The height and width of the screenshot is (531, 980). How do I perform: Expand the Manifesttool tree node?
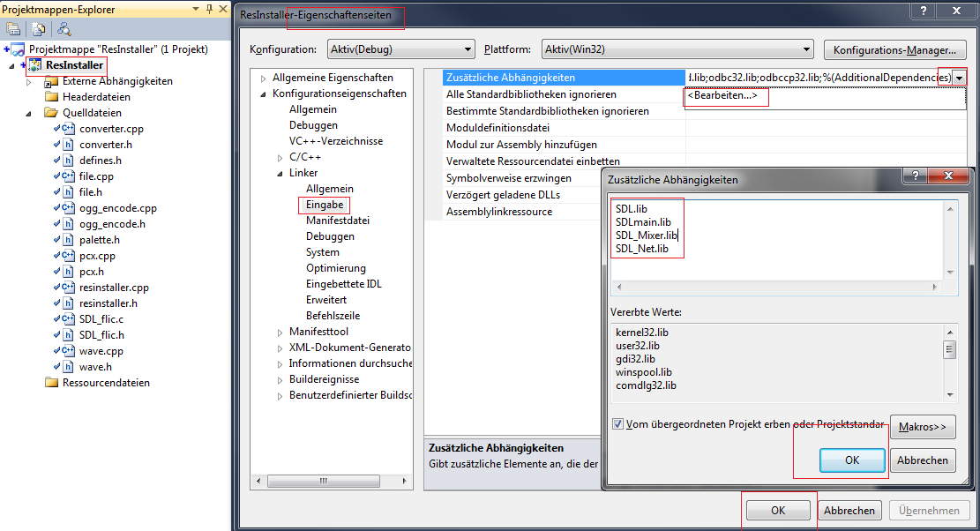click(x=280, y=332)
